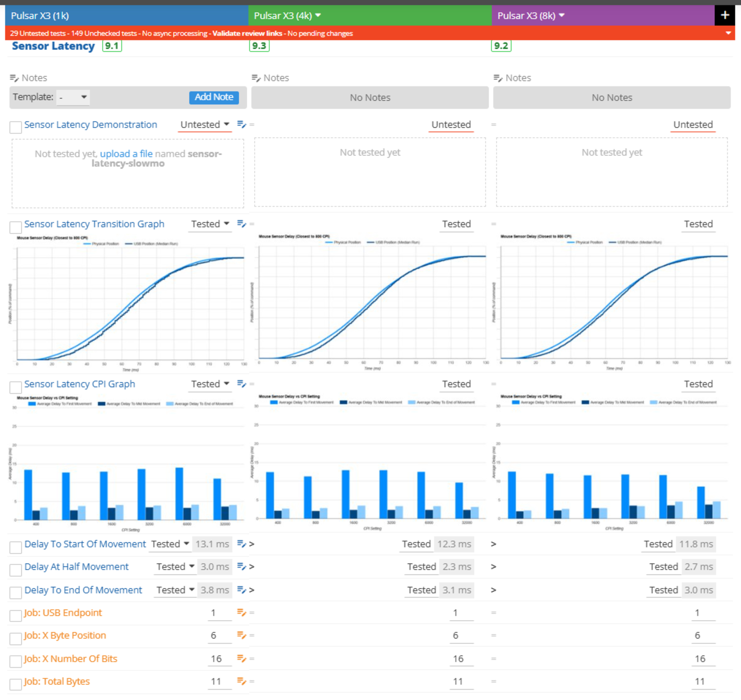The height and width of the screenshot is (700, 741).
Task: Expand the red status bar arrow
Action: (x=728, y=33)
